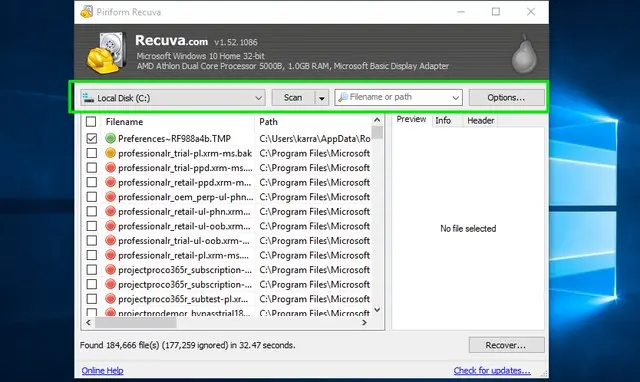Check professionalr_trial-pl.xrm-ms.bak checkbox
The width and height of the screenshot is (640, 382).
tap(92, 153)
